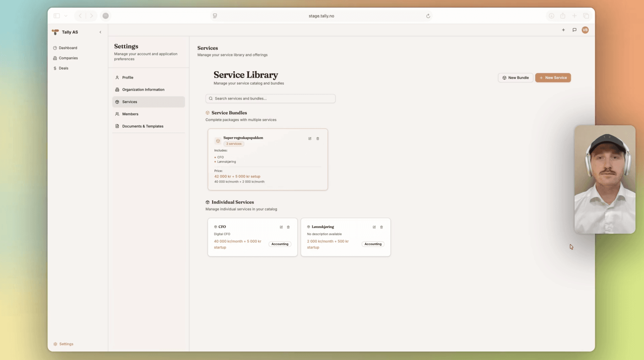Click the Service Bundles heading
The height and width of the screenshot is (360, 644).
(229, 113)
